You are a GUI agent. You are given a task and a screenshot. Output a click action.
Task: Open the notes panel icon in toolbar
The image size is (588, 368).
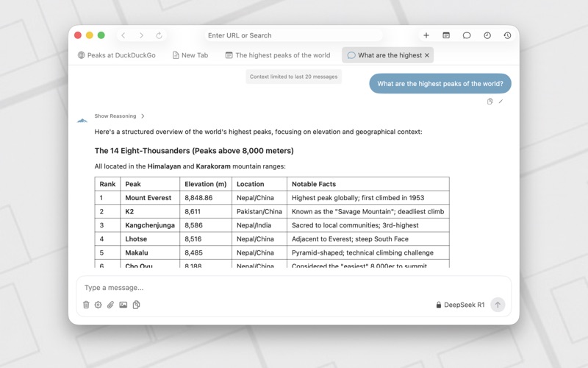[x=446, y=35]
